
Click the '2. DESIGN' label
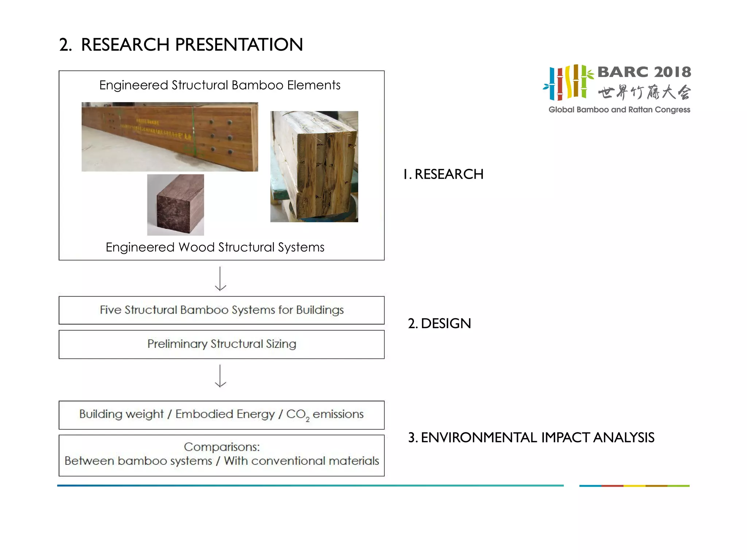click(440, 323)
